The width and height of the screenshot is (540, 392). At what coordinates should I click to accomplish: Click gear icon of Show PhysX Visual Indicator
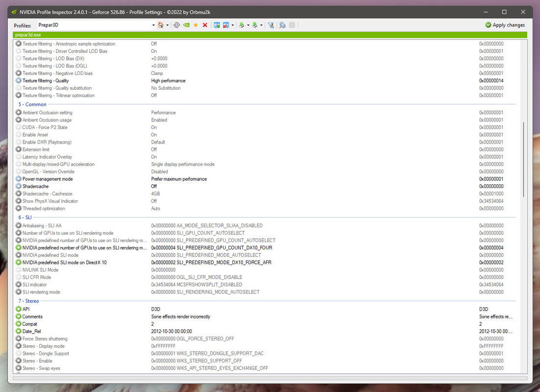(x=19, y=201)
